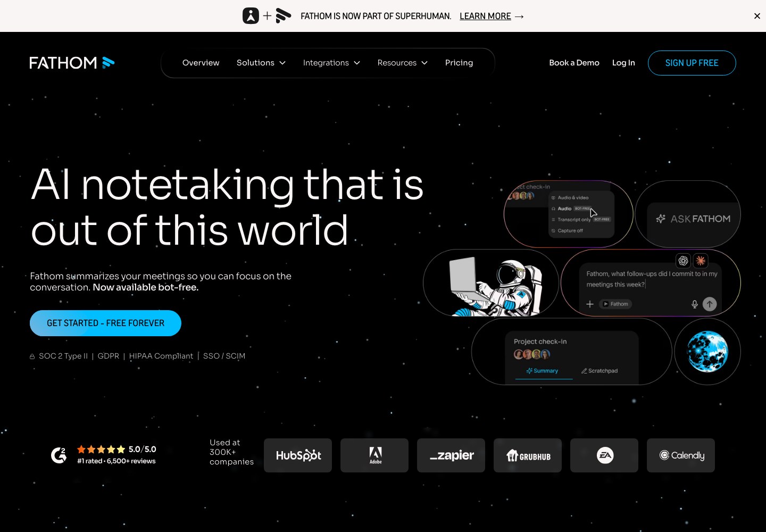Click the Grubhub logo tile
Image resolution: width=766 pixels, height=532 pixels.
tap(528, 455)
